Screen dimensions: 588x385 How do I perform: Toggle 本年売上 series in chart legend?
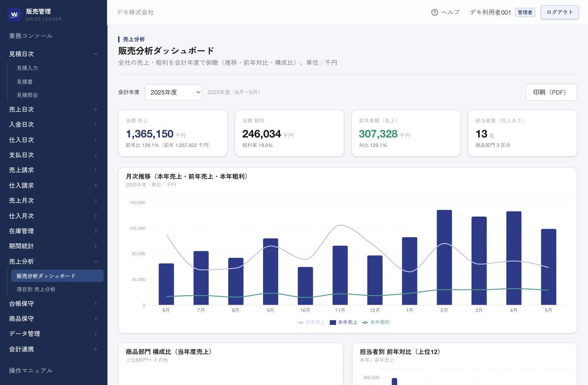coord(343,322)
